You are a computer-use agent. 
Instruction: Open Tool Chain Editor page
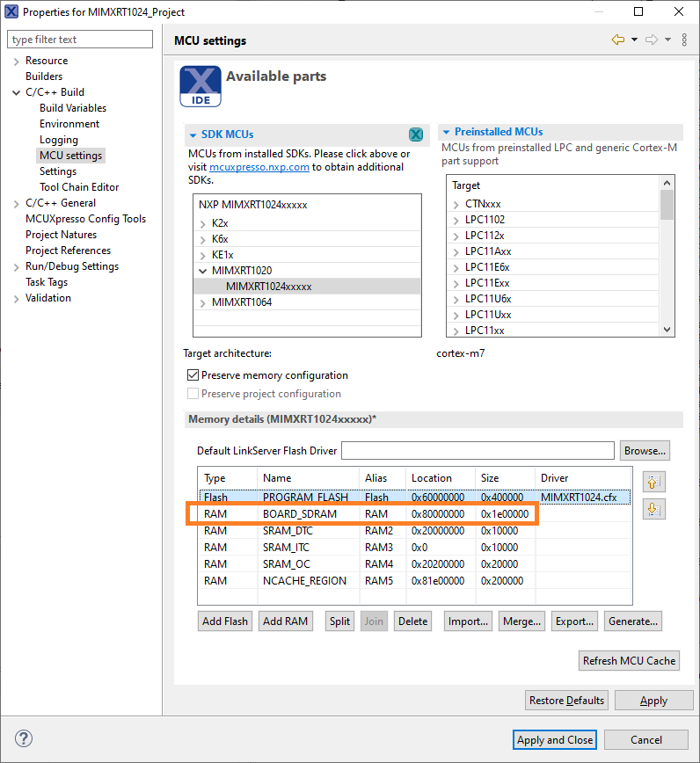[x=79, y=187]
